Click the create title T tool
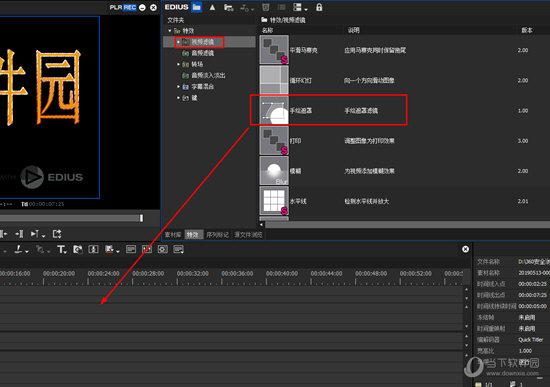The image size is (550, 387). pyautogui.click(x=62, y=249)
